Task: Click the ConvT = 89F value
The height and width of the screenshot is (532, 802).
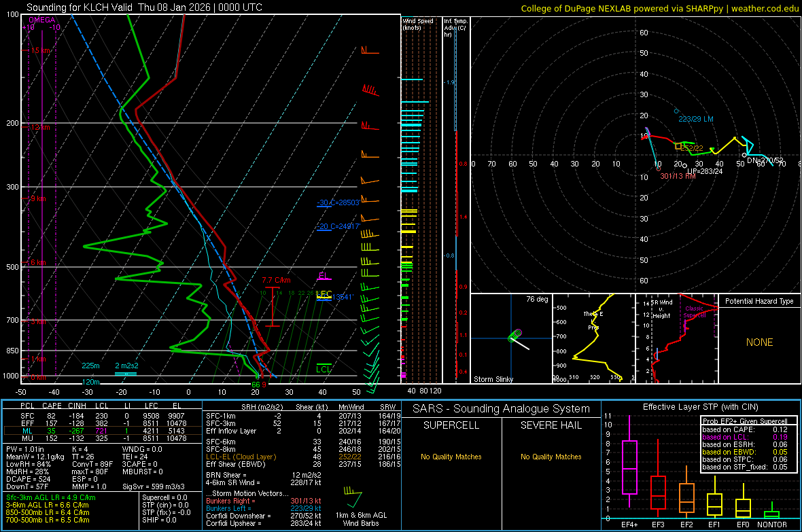Action: (x=92, y=464)
